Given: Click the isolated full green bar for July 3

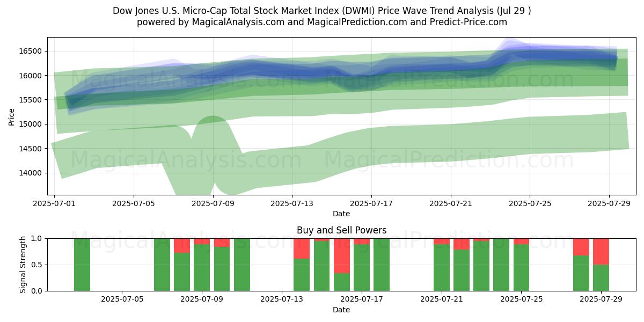Looking at the screenshot, I should click(82, 265).
